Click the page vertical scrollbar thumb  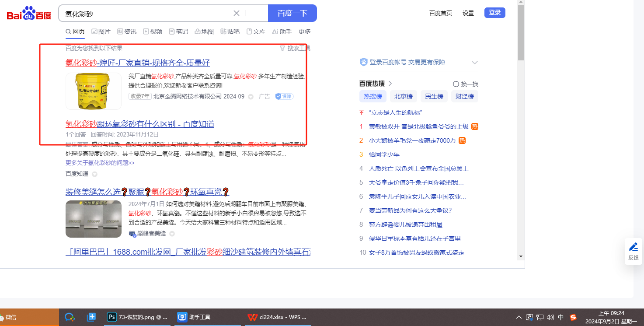click(521, 33)
